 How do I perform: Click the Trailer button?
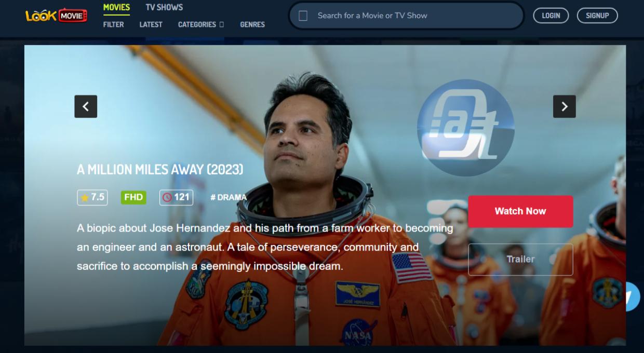click(x=520, y=259)
